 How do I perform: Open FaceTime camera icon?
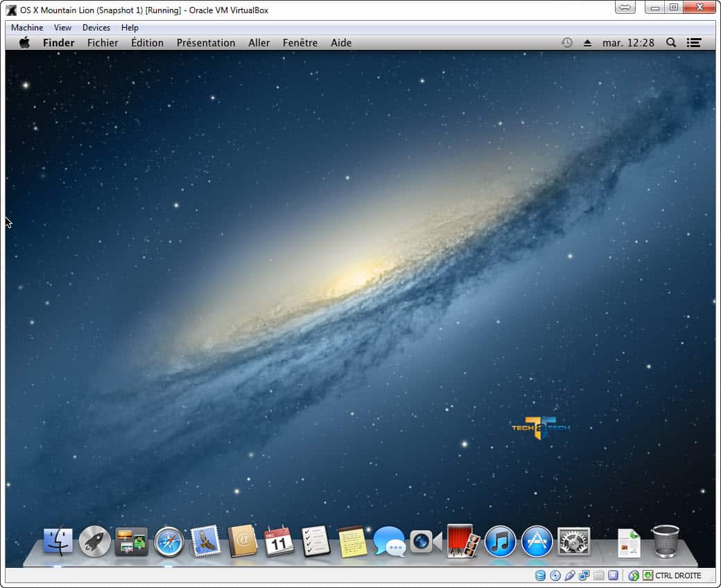point(426,542)
